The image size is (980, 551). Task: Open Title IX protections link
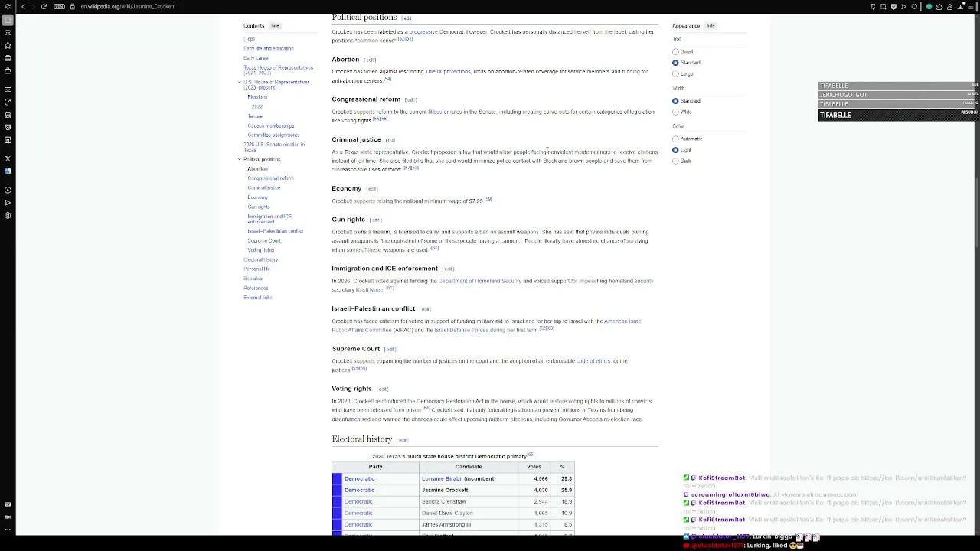(448, 72)
